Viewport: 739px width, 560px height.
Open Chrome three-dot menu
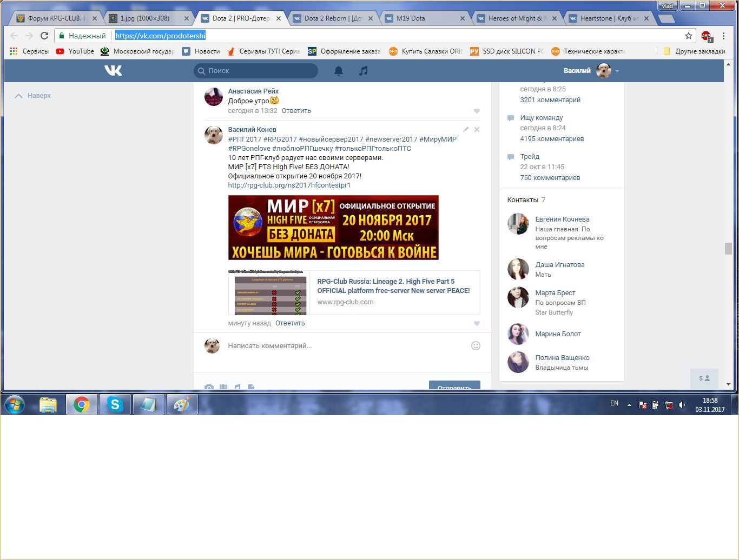[723, 36]
